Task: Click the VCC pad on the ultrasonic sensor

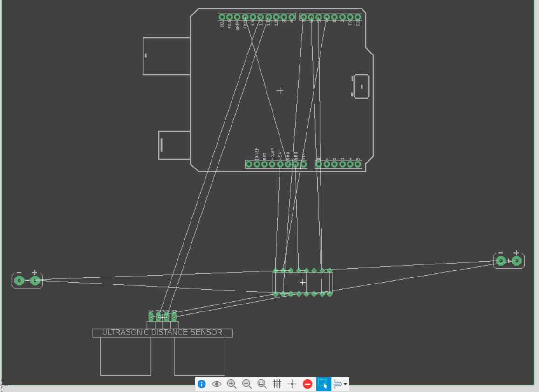Action: (151, 317)
